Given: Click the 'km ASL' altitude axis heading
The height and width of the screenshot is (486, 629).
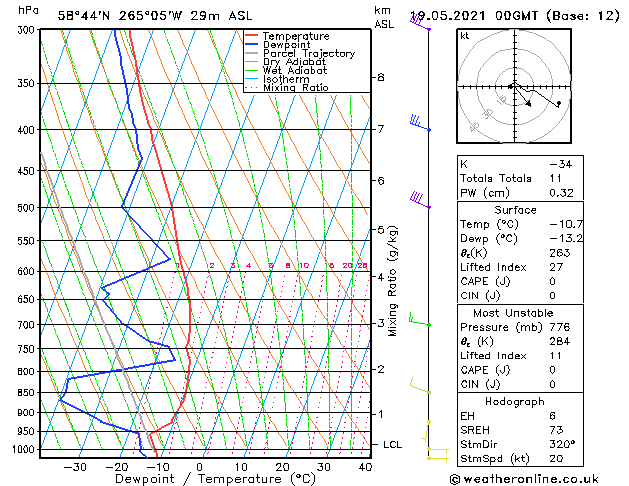Looking at the screenshot, I should 384,17.
